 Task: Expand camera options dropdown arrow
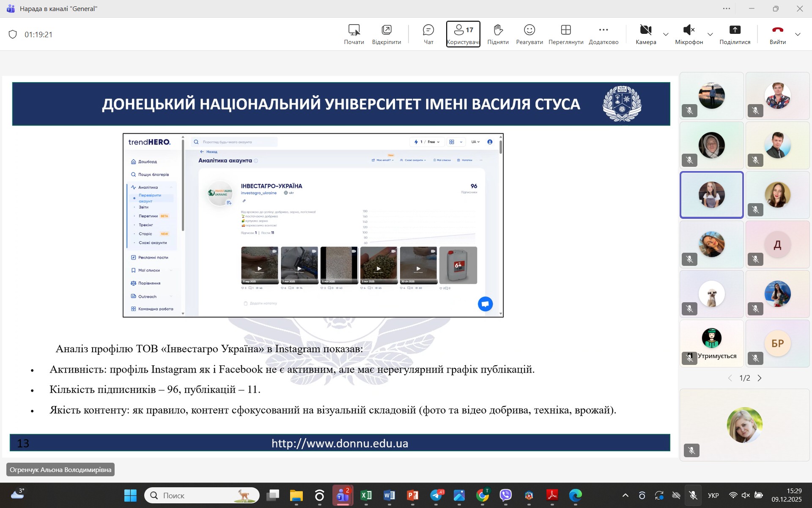click(666, 34)
